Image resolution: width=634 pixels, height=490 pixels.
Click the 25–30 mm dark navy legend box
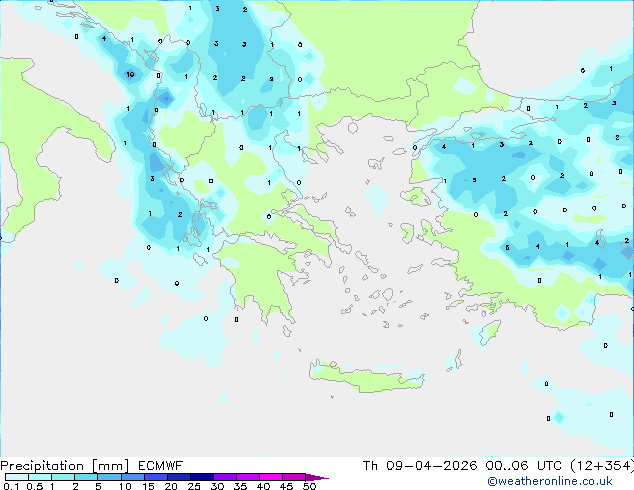pos(201,477)
